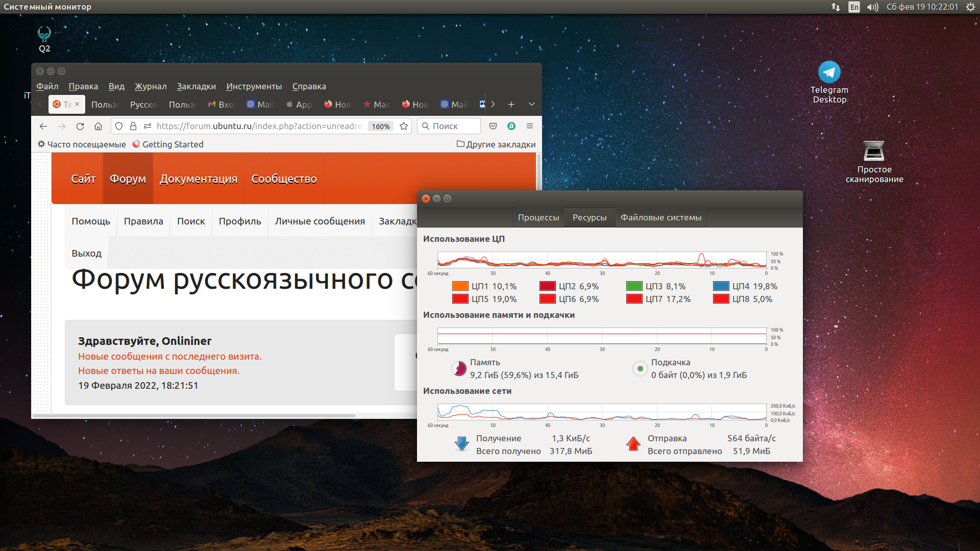Click the orange ЦП1 color swatch
Viewport: 980px width, 551px height.
460,286
